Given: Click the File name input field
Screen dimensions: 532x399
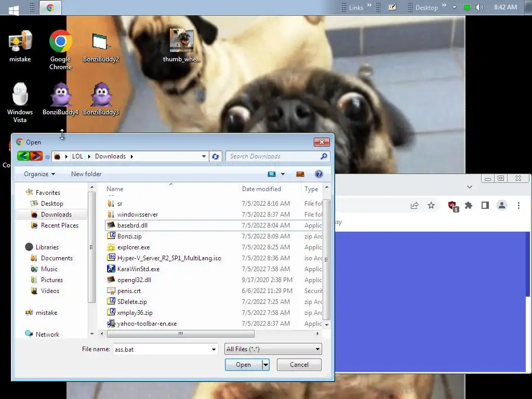Looking at the screenshot, I should click(x=161, y=349).
